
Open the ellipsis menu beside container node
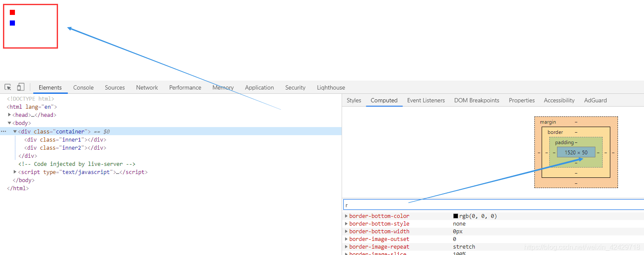pos(4,131)
